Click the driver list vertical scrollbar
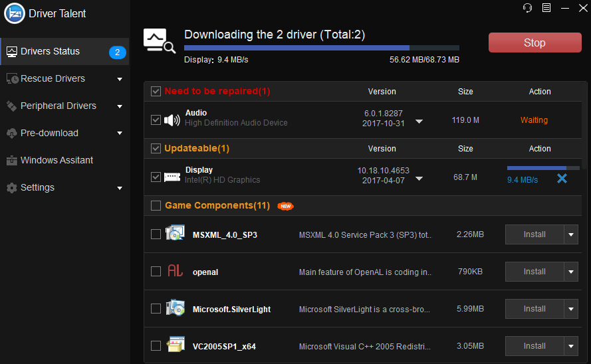The height and width of the screenshot is (364, 591). point(584,126)
